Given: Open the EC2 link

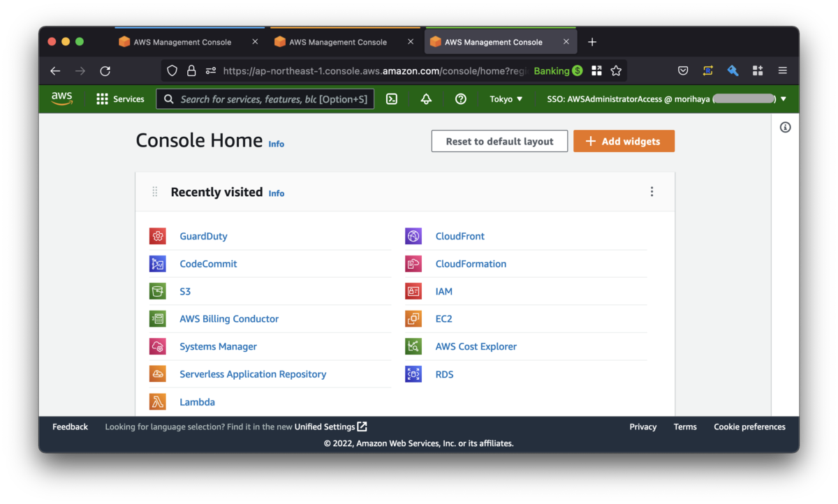Looking at the screenshot, I should click(443, 319).
